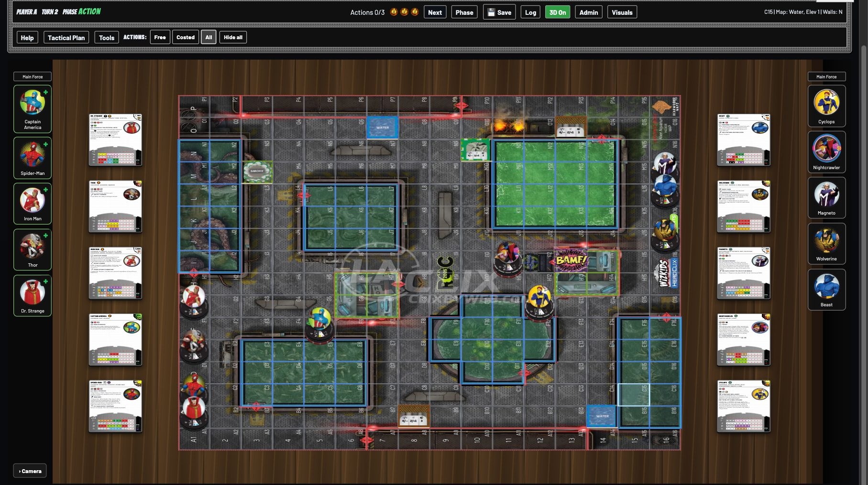The image size is (868, 485).
Task: Click the BAMF! marker on the board
Action: point(571,260)
